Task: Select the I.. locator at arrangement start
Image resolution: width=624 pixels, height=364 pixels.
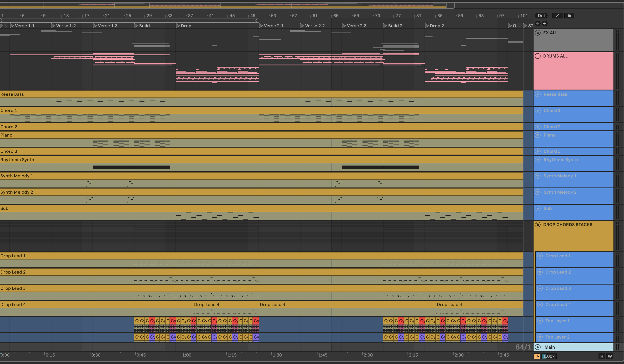Action: click(4, 26)
